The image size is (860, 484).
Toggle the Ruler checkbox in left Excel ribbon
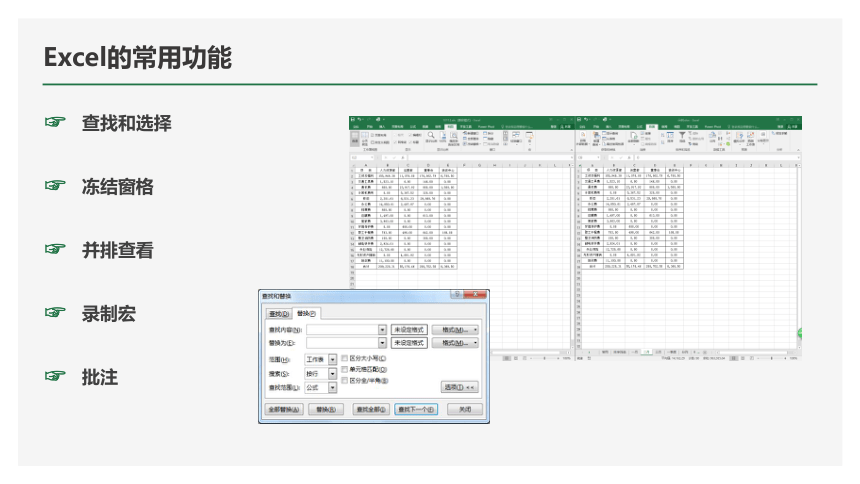(x=395, y=135)
